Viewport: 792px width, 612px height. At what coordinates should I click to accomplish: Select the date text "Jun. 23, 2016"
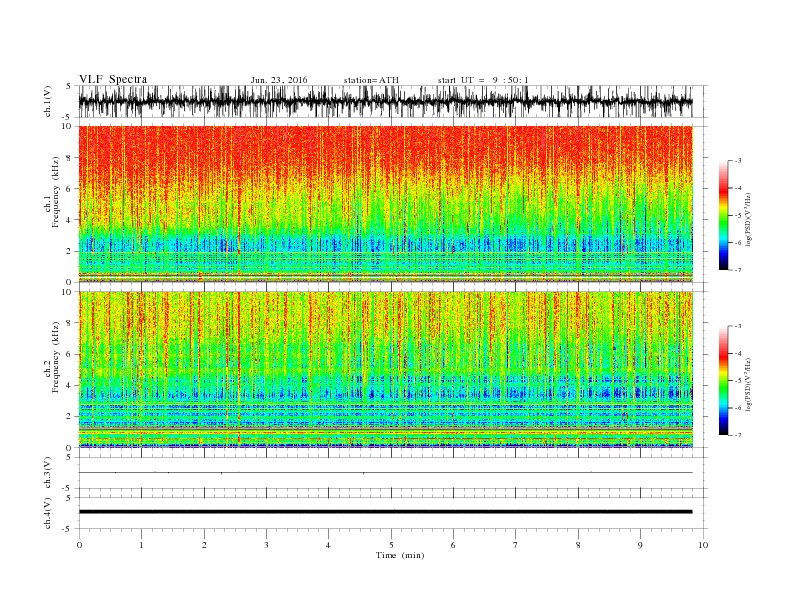pyautogui.click(x=279, y=80)
